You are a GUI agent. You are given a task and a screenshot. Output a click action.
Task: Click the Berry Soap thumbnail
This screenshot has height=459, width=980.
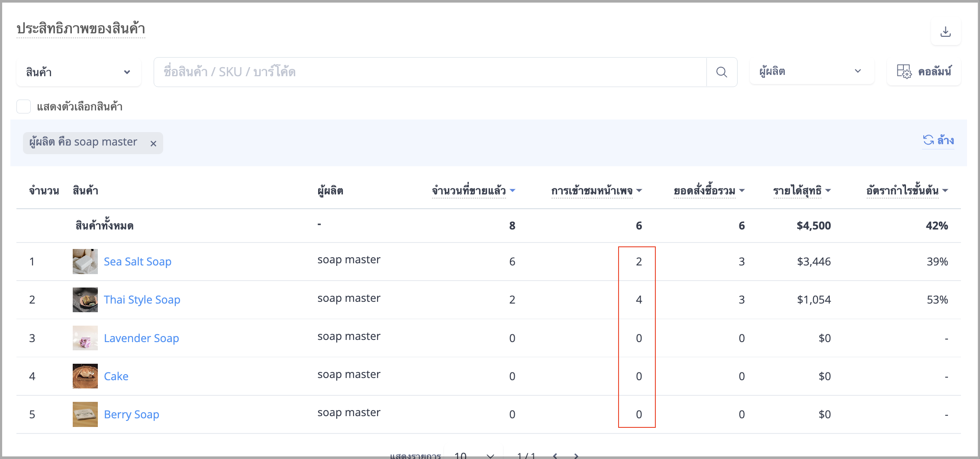click(85, 414)
